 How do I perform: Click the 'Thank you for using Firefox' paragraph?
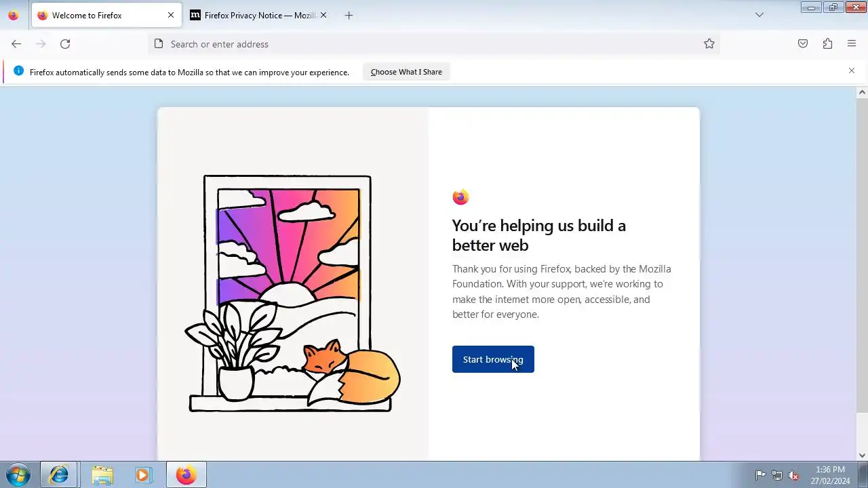(561, 291)
